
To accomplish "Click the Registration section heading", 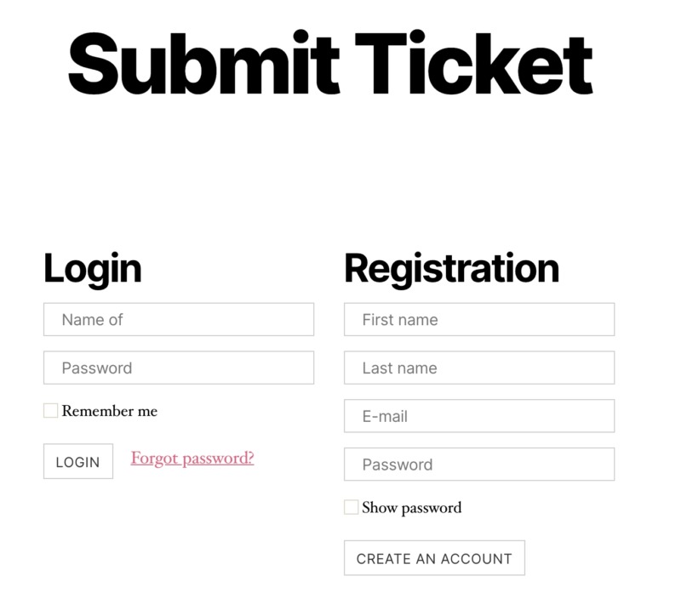I will 449,266.
